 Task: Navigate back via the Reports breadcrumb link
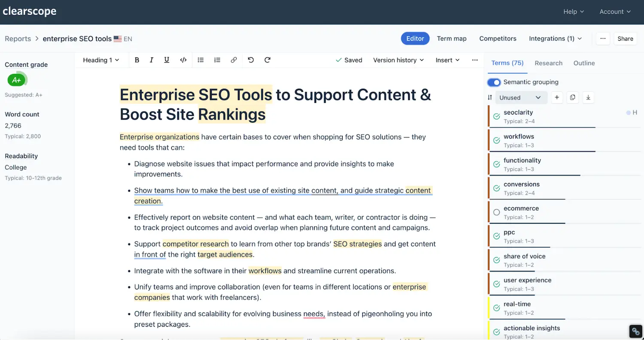coord(18,39)
